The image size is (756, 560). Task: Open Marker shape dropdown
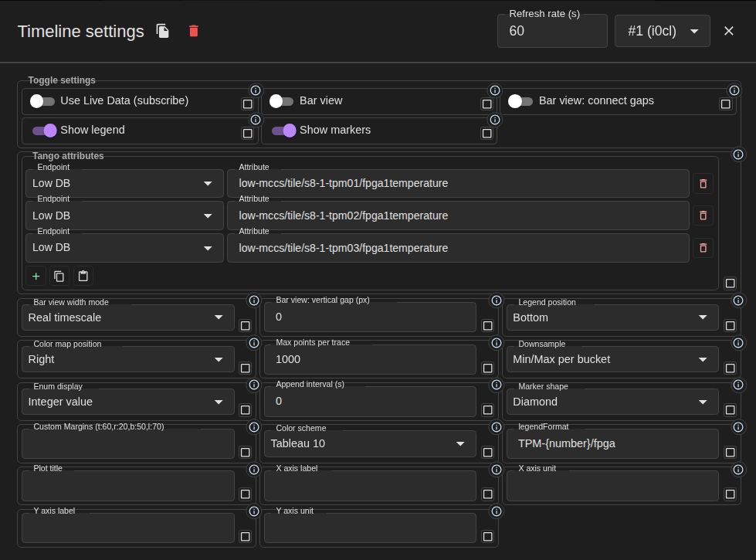612,402
